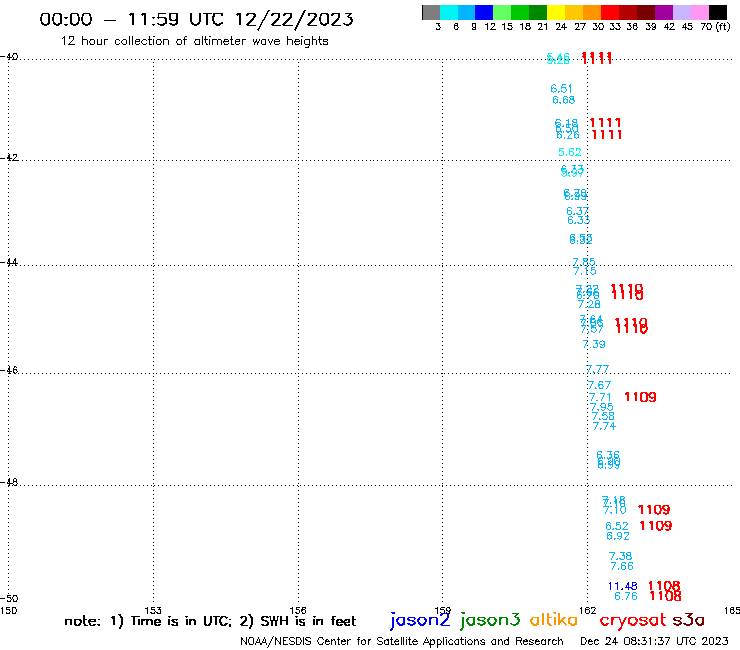
Task: Click the wave height value 6.76
Action: pyautogui.click(x=626, y=596)
